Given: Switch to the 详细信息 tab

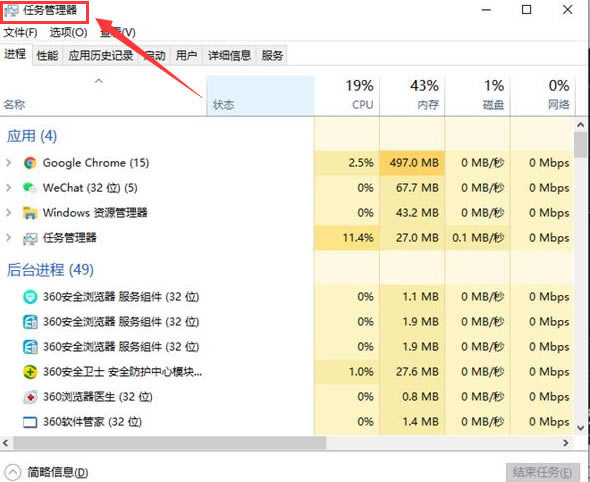Looking at the screenshot, I should (230, 56).
